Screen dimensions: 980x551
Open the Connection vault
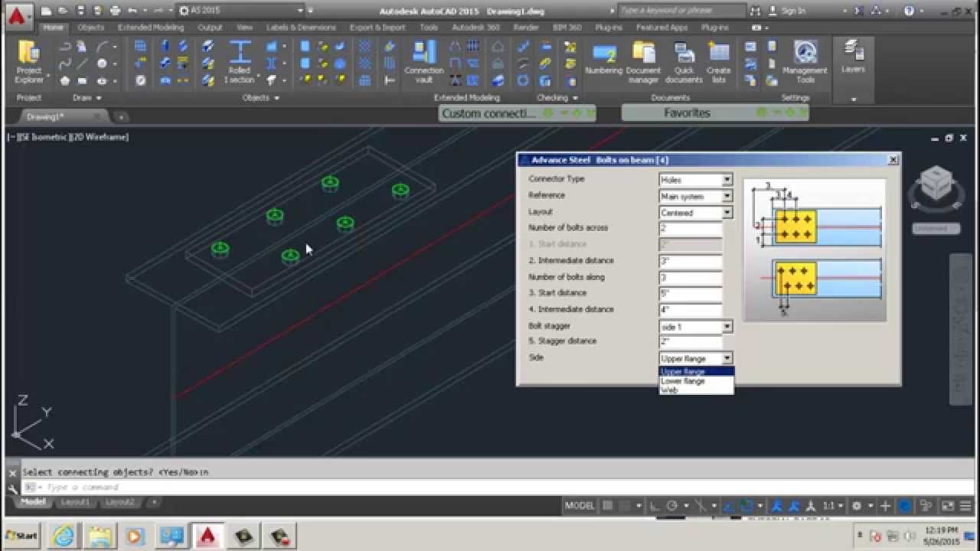(423, 61)
